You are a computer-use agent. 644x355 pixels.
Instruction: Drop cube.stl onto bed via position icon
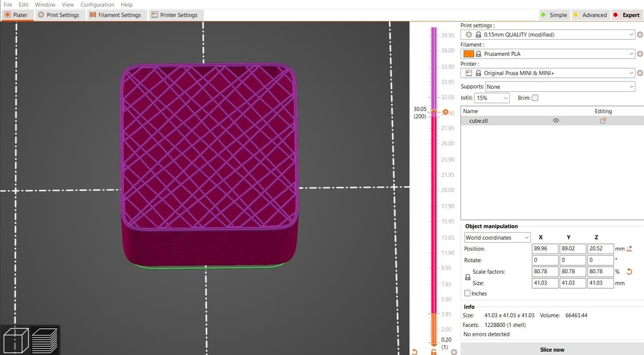tap(629, 249)
